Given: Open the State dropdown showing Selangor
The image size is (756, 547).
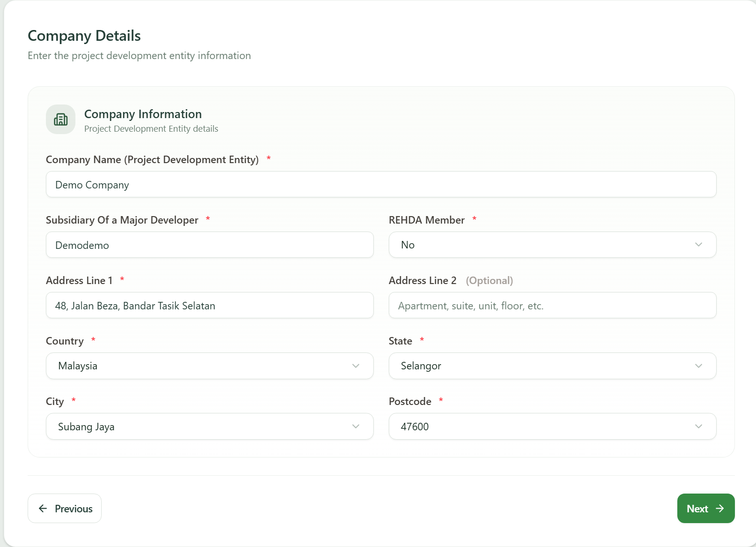Looking at the screenshot, I should 553,366.
